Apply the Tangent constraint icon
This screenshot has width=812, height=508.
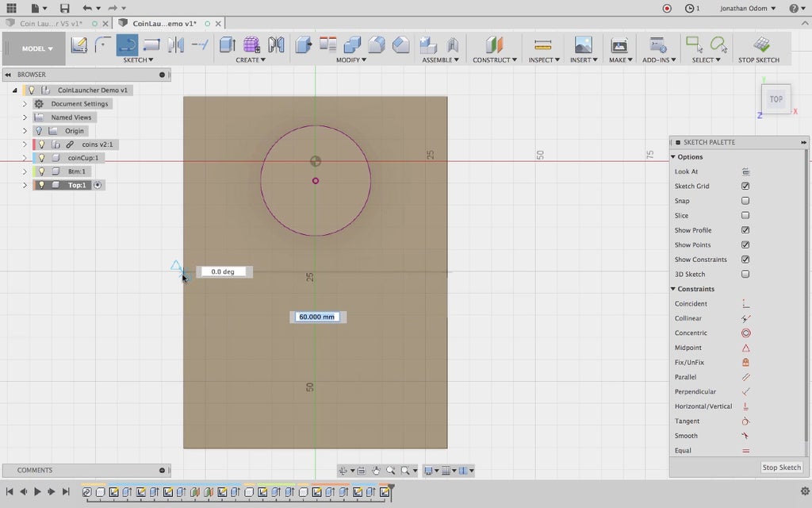point(745,421)
